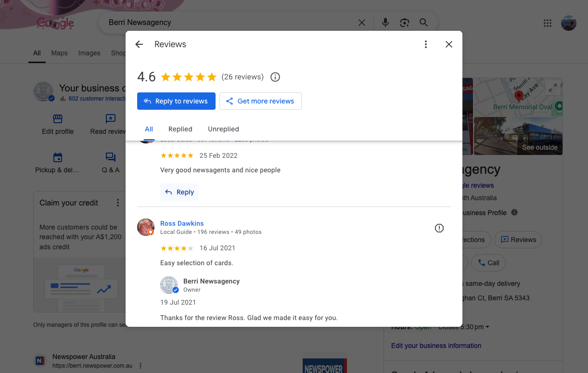Click the Newspower thumbnail image
Viewport: 588px width, 373px height.
tap(324, 363)
